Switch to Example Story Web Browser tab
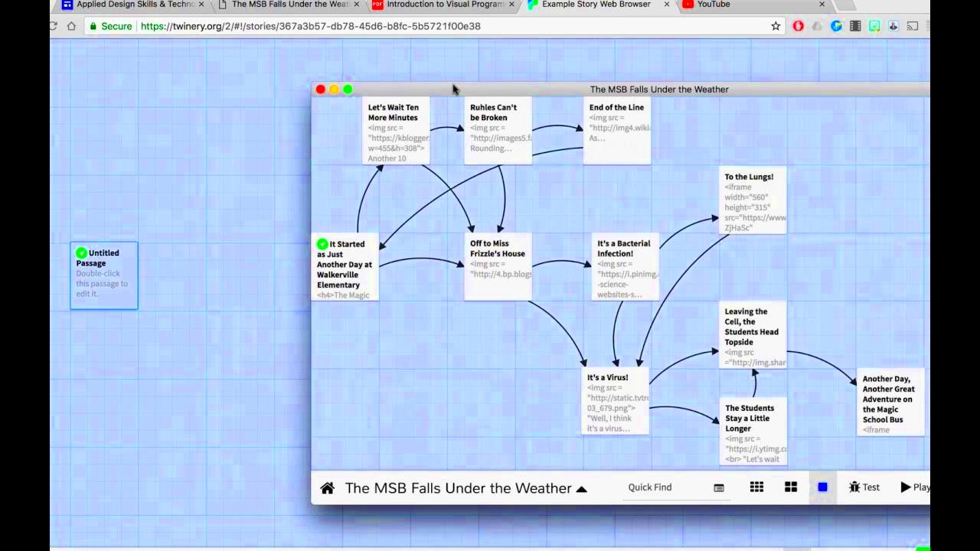The width and height of the screenshot is (980, 551). 596,5
